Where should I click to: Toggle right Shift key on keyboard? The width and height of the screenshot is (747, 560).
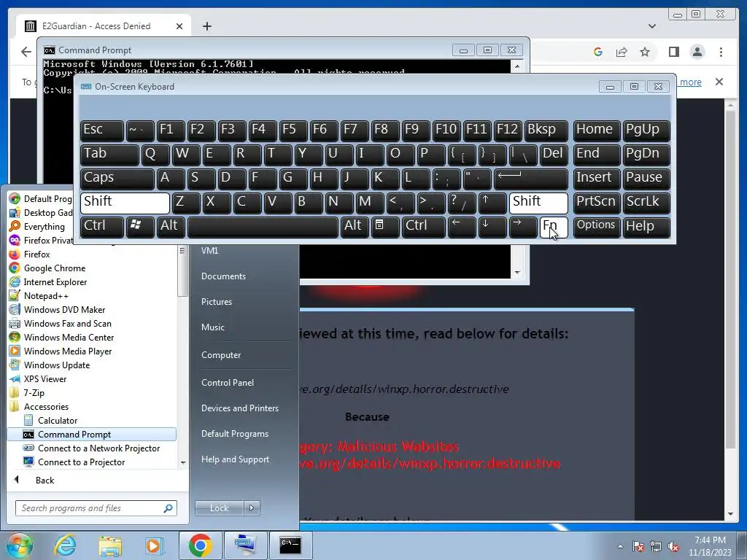point(538,203)
